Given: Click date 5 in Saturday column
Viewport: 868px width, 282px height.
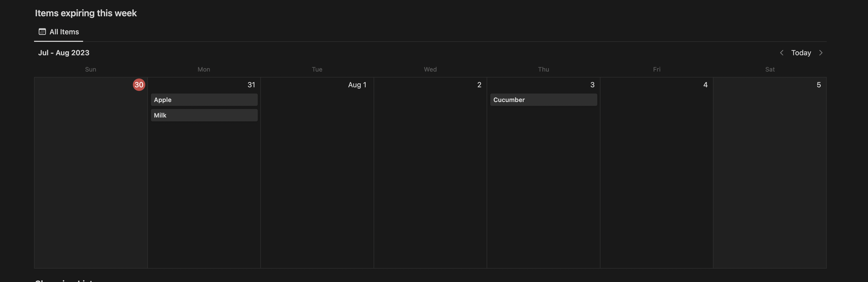Looking at the screenshot, I should pyautogui.click(x=818, y=85).
